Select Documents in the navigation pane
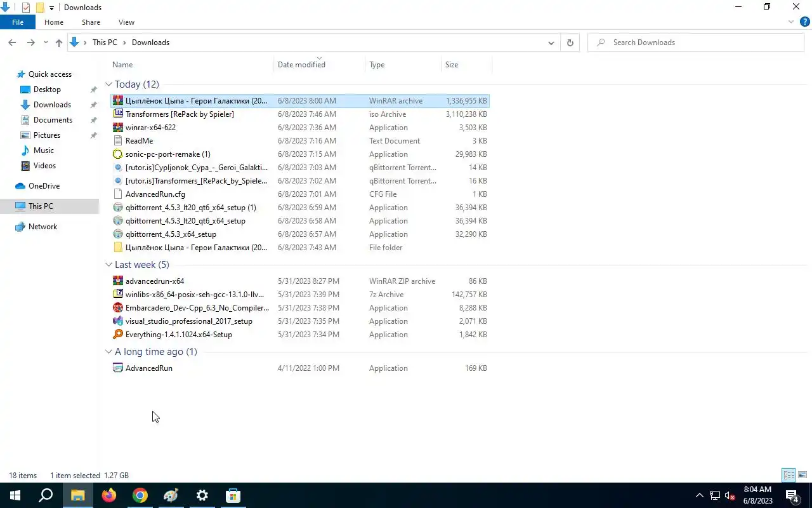This screenshot has height=508, width=812. [x=53, y=120]
